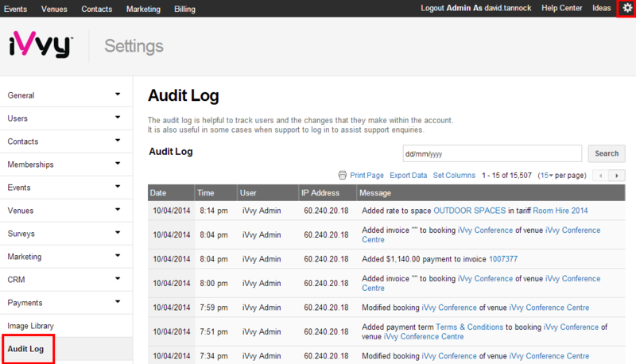This screenshot has width=636, height=364.
Task: Expand the Users settings section
Action: click(x=67, y=118)
